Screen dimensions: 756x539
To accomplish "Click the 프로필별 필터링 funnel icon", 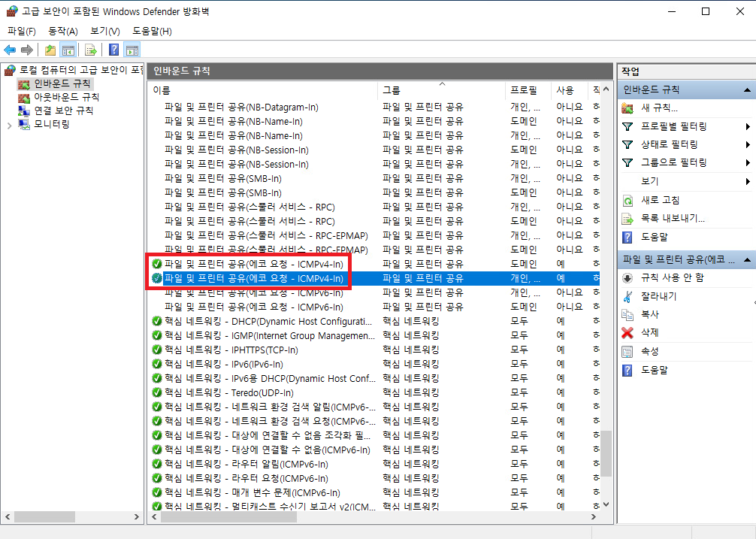I will [627, 127].
